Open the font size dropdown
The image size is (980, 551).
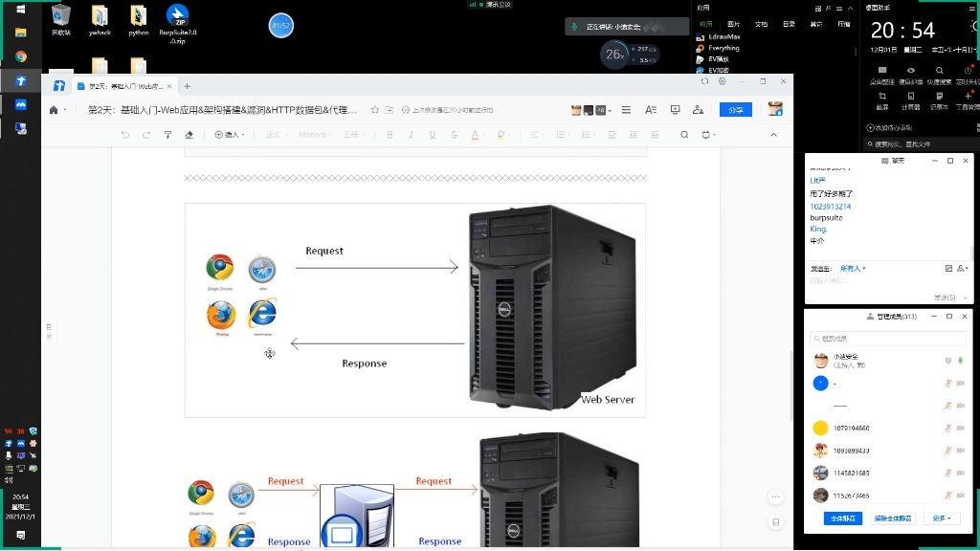point(353,135)
